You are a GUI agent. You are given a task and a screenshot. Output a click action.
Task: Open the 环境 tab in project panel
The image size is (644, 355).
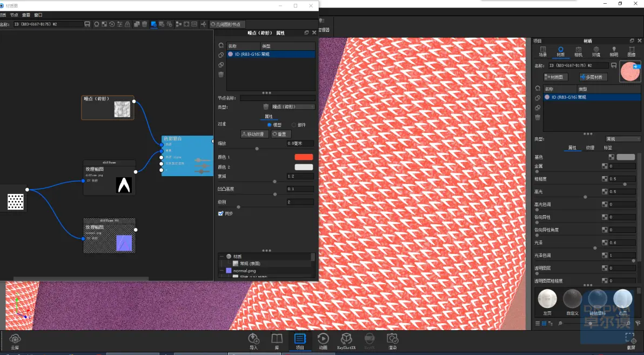(596, 52)
